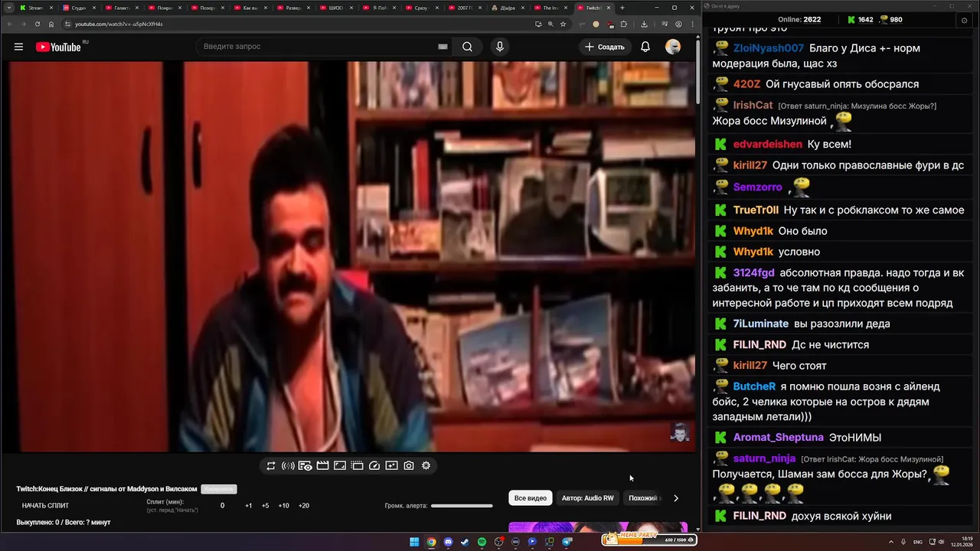The width and height of the screenshot is (980, 551).
Task: Click the split minutes value 0
Action: pyautogui.click(x=223, y=506)
